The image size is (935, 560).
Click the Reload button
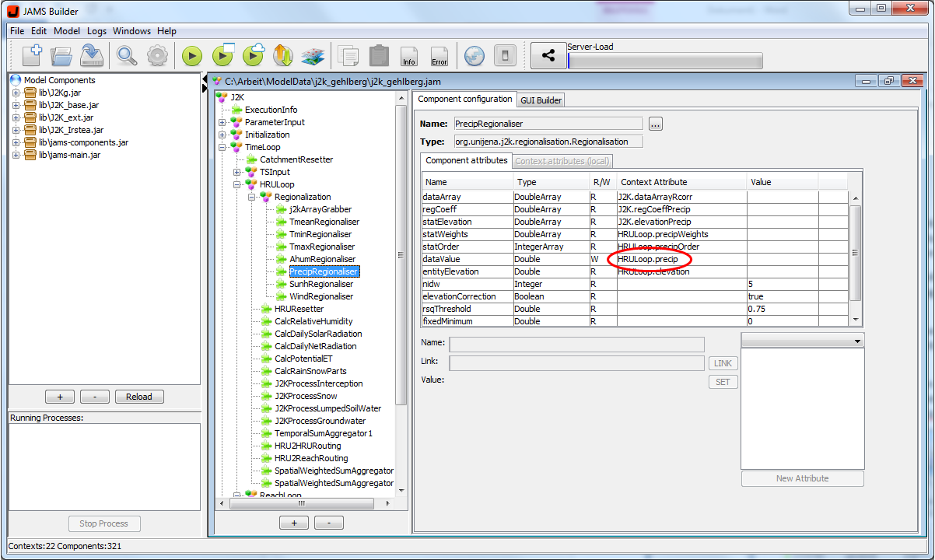pos(139,397)
